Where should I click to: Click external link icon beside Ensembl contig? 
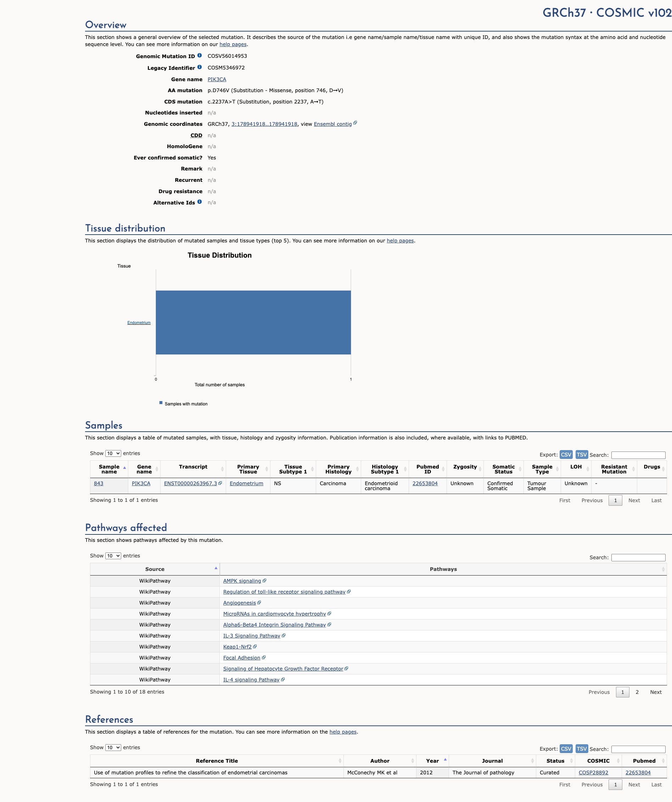pyautogui.click(x=355, y=123)
